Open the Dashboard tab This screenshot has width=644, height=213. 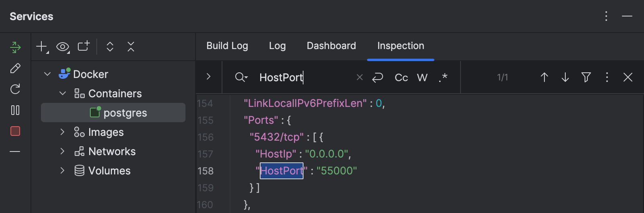pos(331,46)
